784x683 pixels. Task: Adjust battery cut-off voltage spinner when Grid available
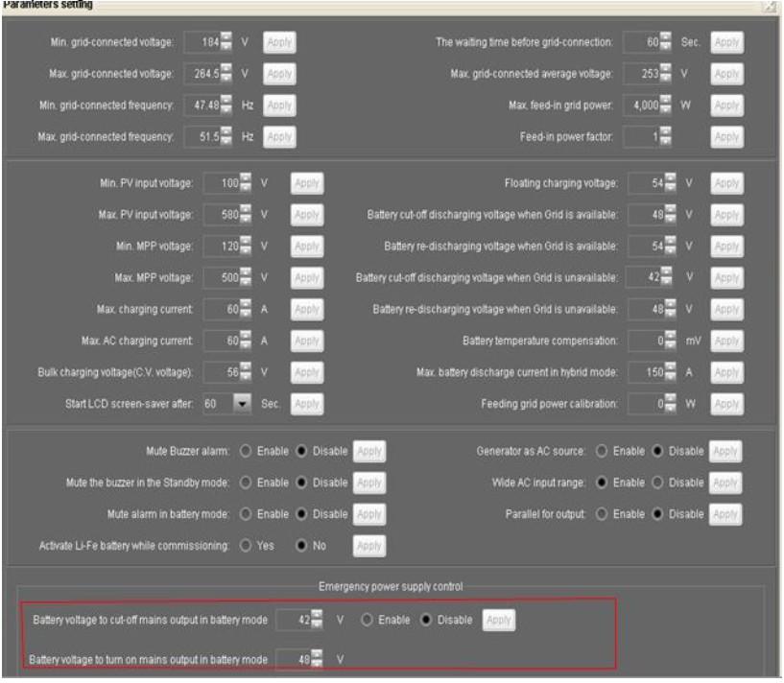point(670,215)
